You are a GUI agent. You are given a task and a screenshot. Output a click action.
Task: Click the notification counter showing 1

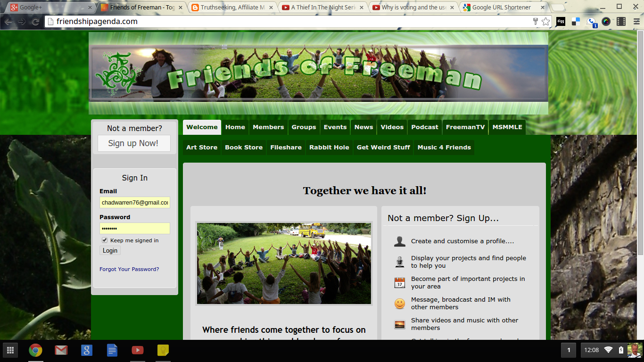tap(569, 350)
